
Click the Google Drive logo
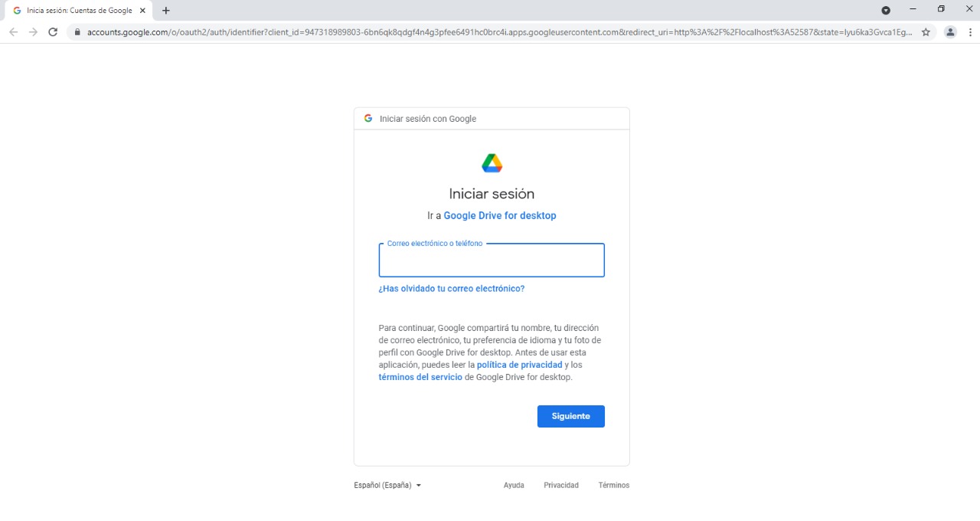click(492, 163)
